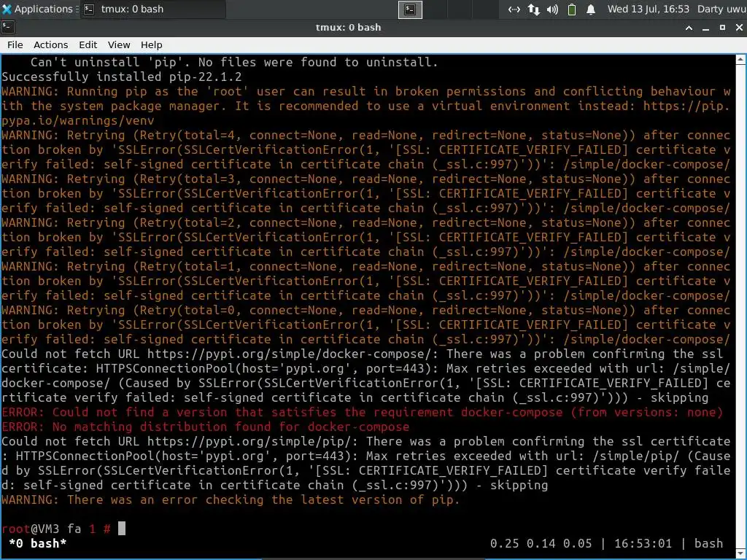Click the scrollbar down arrow
Screen dimensions: 747x560
click(741, 553)
